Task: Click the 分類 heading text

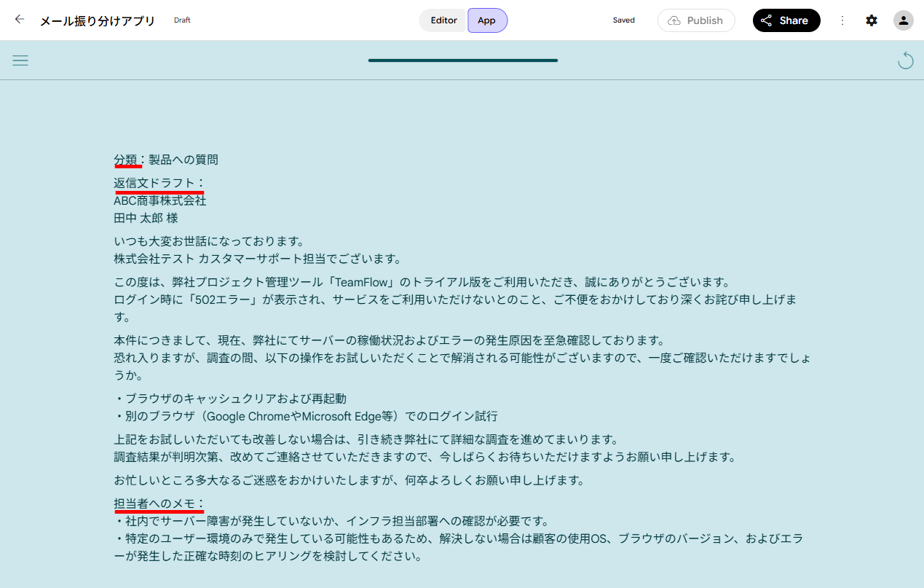Action: [x=125, y=160]
